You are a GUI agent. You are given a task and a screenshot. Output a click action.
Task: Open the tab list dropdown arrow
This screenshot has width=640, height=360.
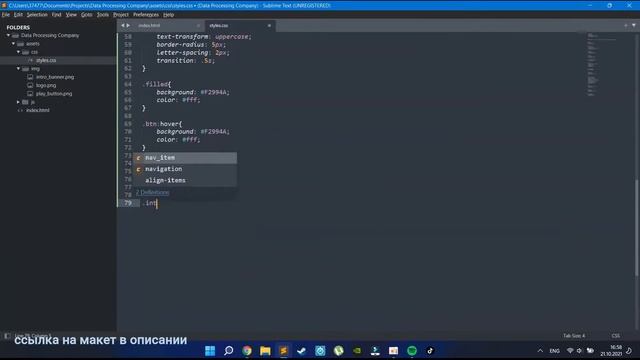point(634,26)
